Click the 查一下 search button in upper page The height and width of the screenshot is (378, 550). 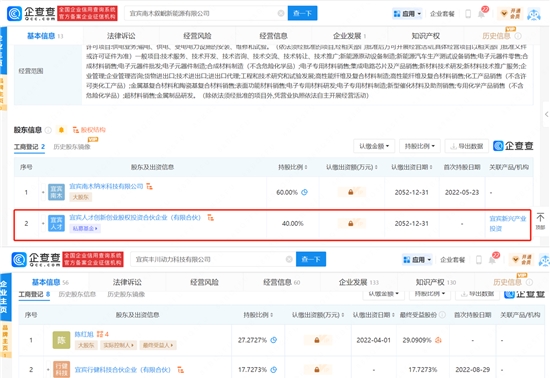coord(302,13)
